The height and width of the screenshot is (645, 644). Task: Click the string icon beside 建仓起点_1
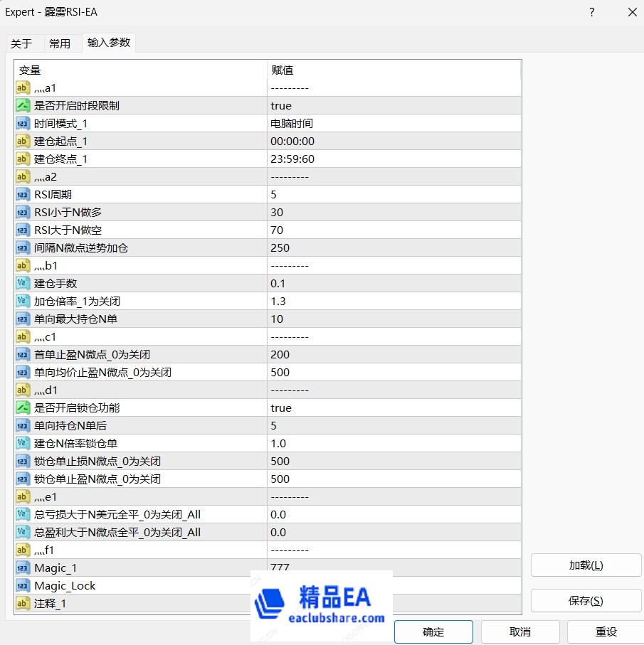[x=23, y=142]
